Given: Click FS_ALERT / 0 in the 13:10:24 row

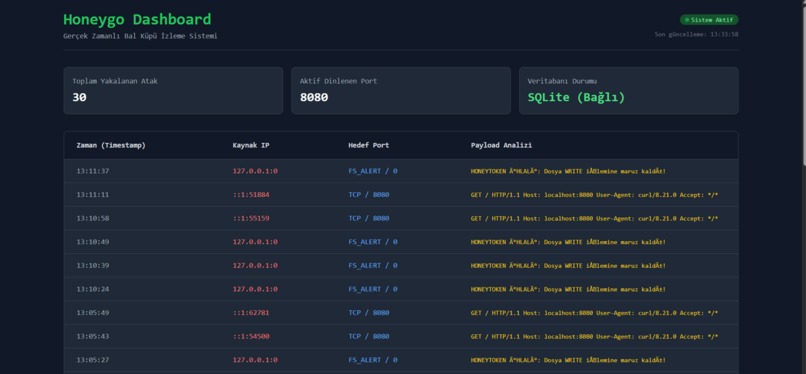Looking at the screenshot, I should tap(373, 289).
